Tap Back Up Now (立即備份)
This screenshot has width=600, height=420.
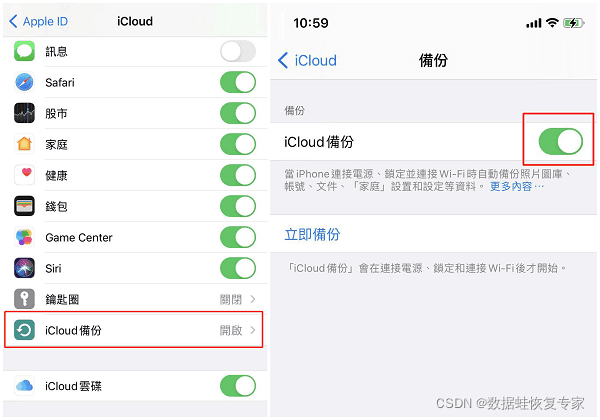(x=312, y=234)
